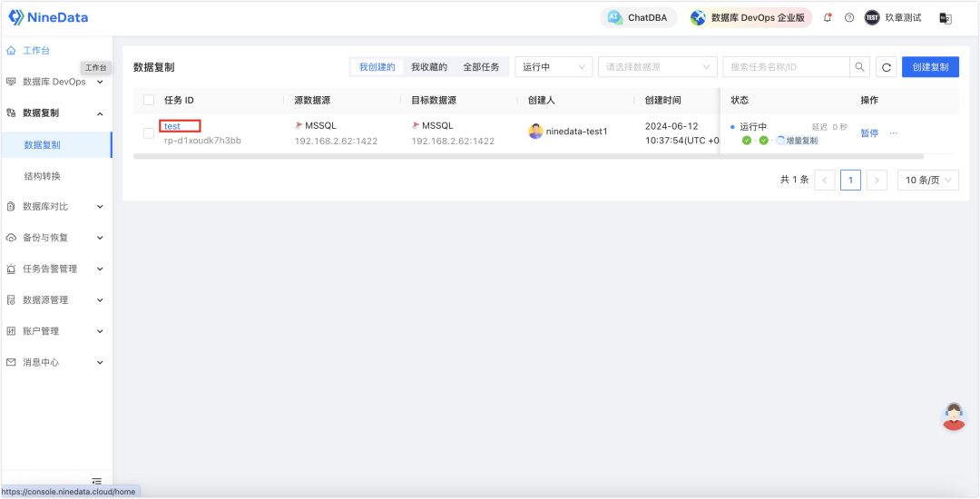Image resolution: width=980 pixels, height=499 pixels.
Task: Click source MSSQL datasource cell
Action: click(336, 133)
